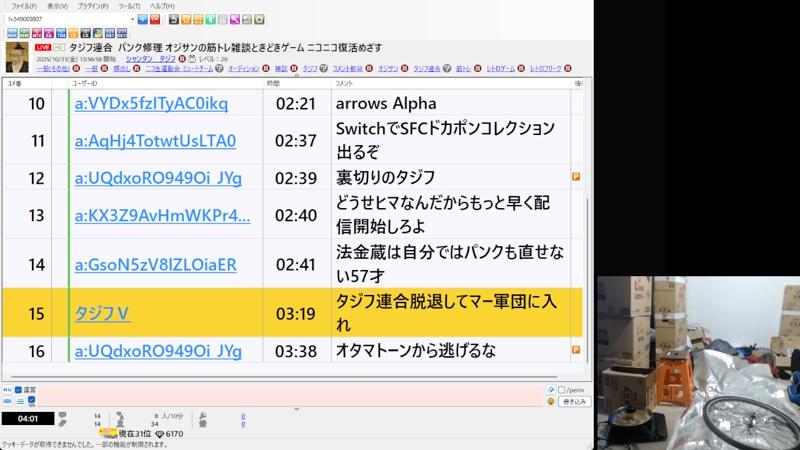Click the green toolbar icon
The height and width of the screenshot is (450, 800).
(x=210, y=19)
